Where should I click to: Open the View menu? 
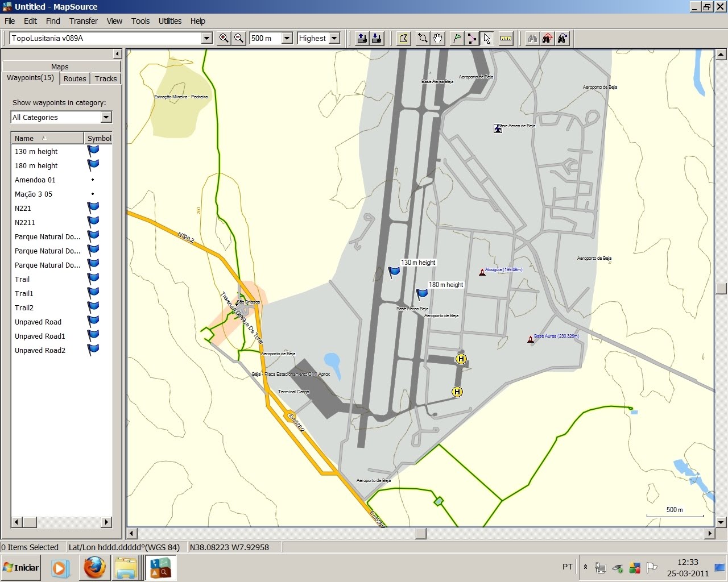pyautogui.click(x=114, y=21)
